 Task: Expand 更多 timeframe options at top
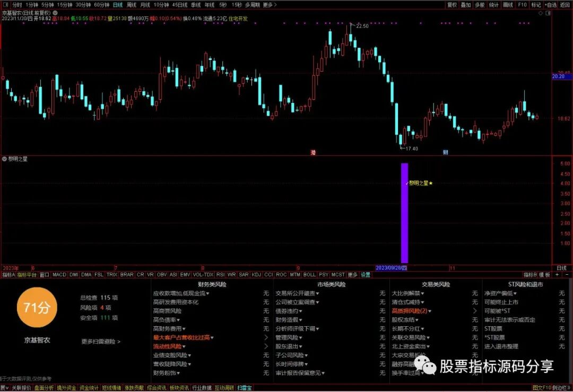coord(270,5)
